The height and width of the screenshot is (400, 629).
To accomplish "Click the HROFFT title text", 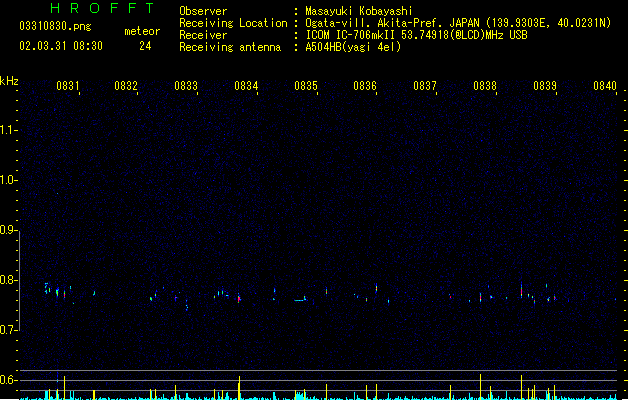I will tap(102, 8).
